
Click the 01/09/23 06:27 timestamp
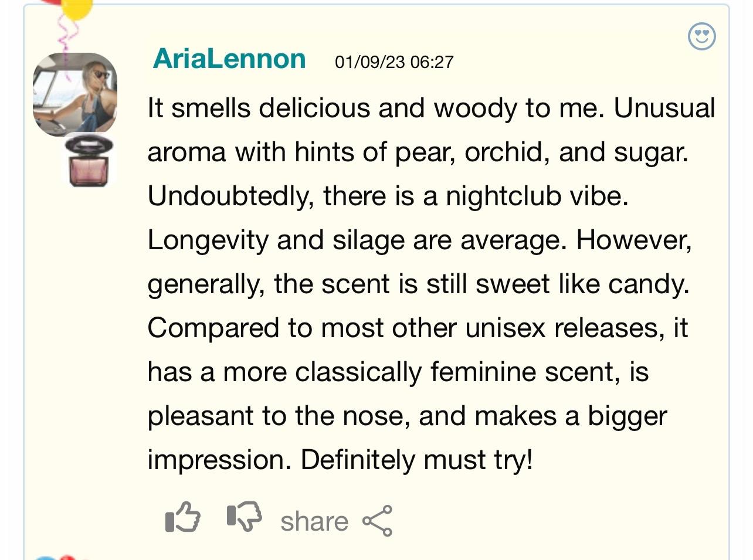pyautogui.click(x=394, y=62)
